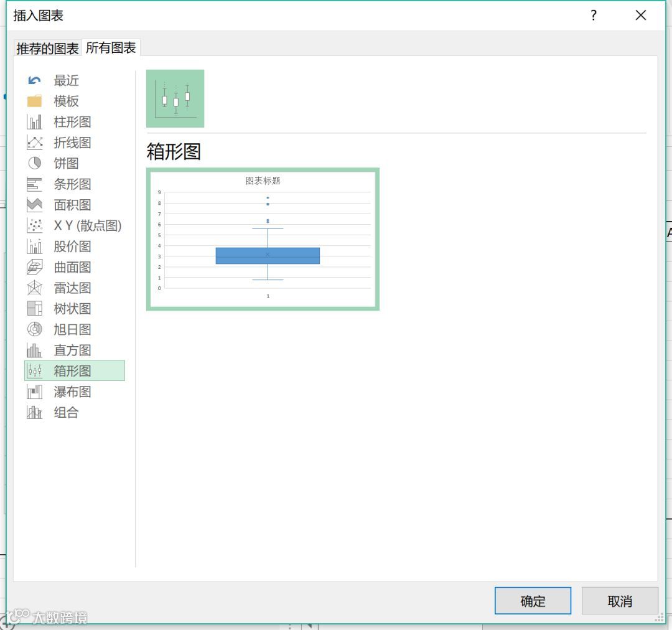
Task: Click the X Y (散点图) label
Action: (x=88, y=225)
